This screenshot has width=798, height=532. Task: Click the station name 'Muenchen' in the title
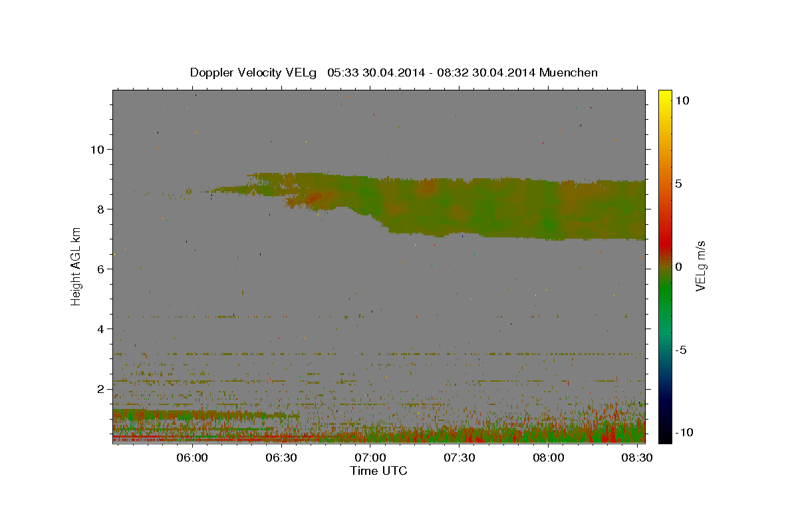tap(569, 72)
